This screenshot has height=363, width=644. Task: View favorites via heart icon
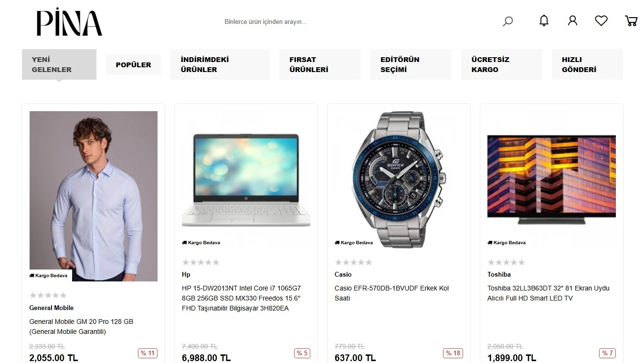pyautogui.click(x=601, y=21)
